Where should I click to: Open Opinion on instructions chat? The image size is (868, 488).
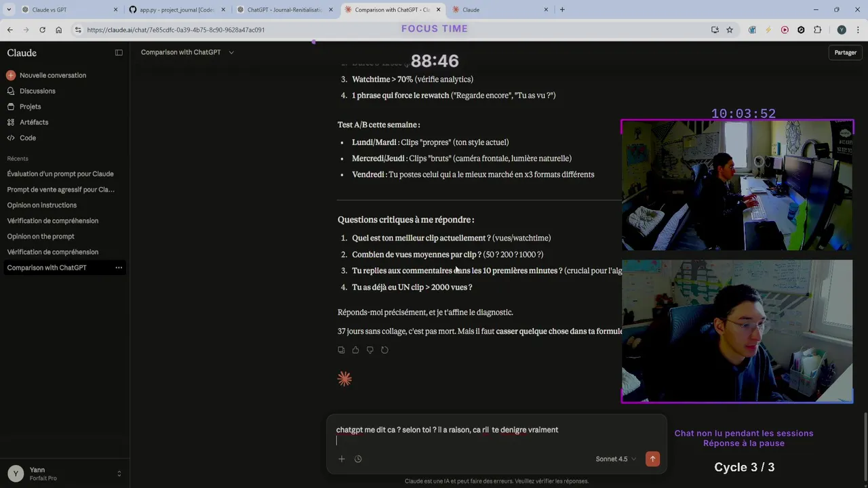tap(42, 205)
